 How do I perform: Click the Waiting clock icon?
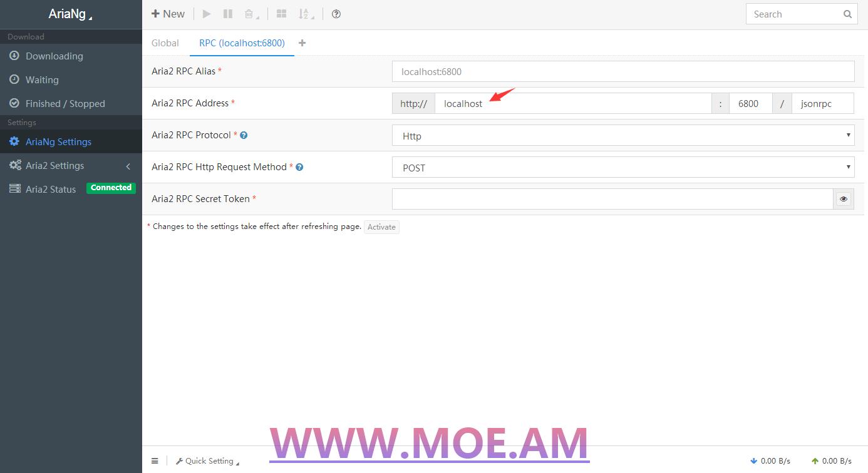(x=14, y=79)
